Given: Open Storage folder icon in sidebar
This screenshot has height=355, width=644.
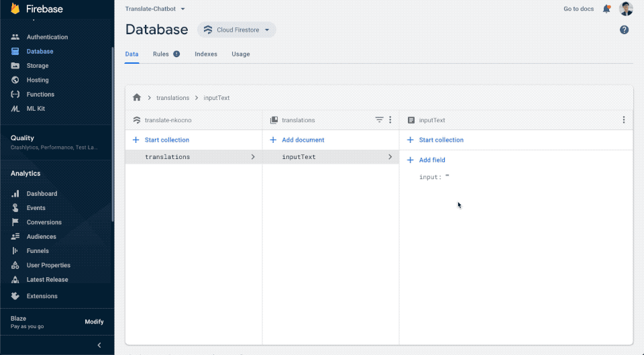Looking at the screenshot, I should coord(15,66).
